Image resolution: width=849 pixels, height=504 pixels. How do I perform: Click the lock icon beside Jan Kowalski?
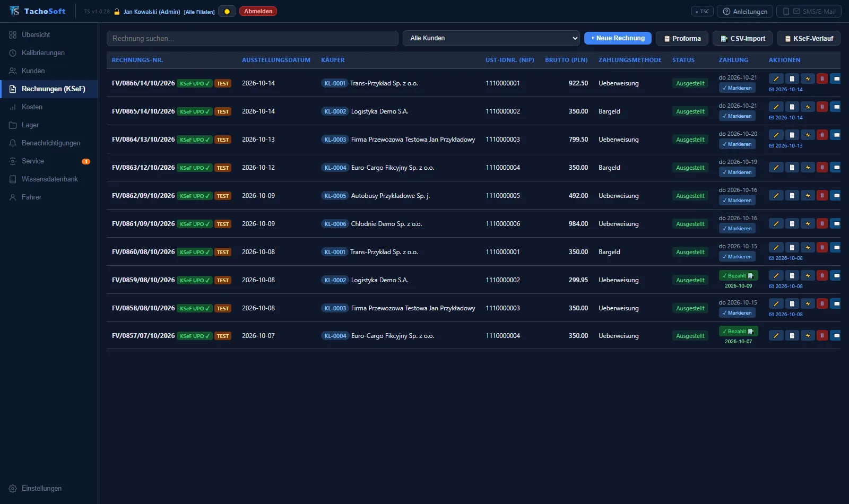coord(117,11)
